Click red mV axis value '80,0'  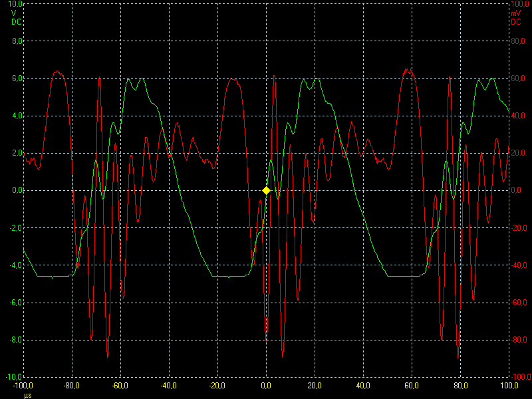(518, 41)
